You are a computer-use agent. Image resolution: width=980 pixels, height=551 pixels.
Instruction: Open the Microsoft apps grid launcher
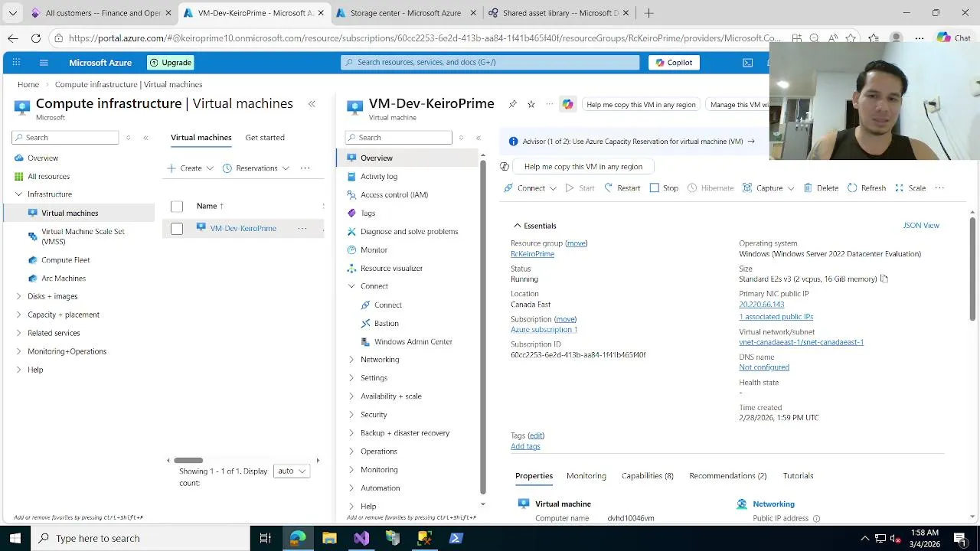point(16,63)
